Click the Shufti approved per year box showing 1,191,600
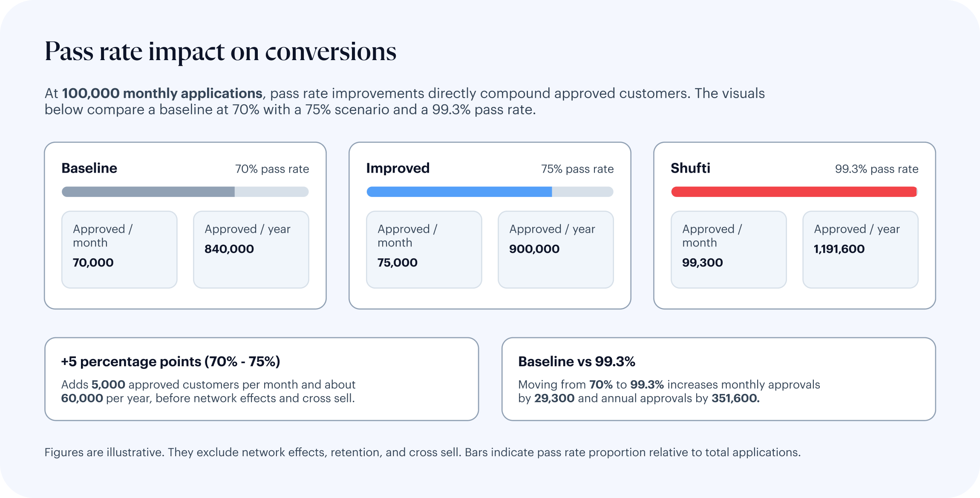 pos(860,249)
